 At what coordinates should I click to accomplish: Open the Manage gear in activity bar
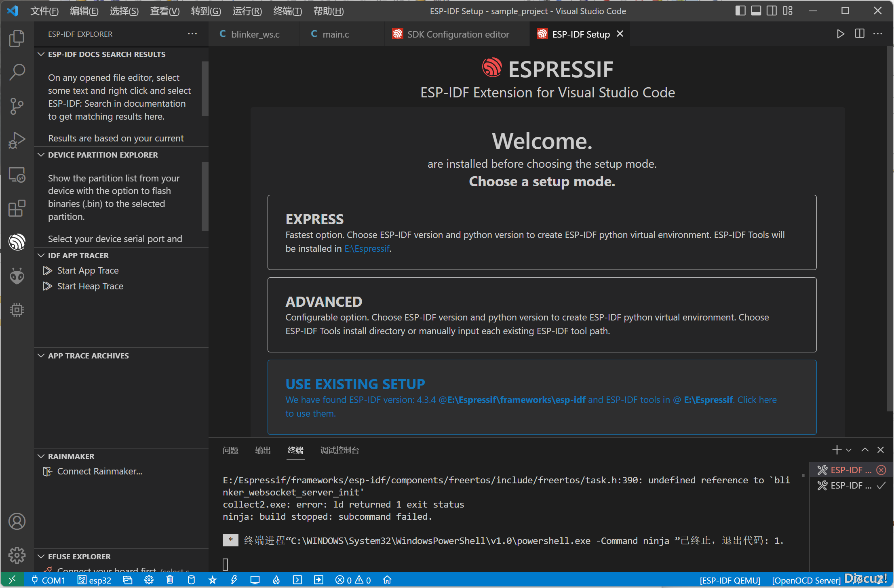[x=17, y=555]
